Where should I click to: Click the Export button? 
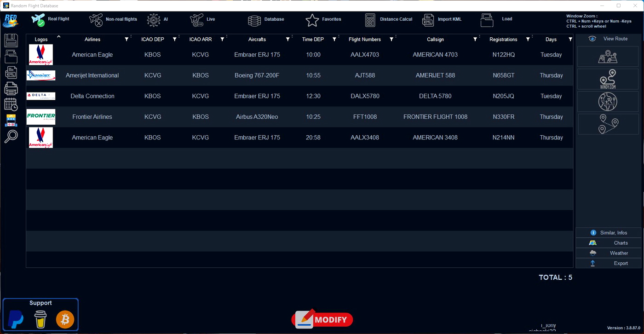tap(608, 263)
